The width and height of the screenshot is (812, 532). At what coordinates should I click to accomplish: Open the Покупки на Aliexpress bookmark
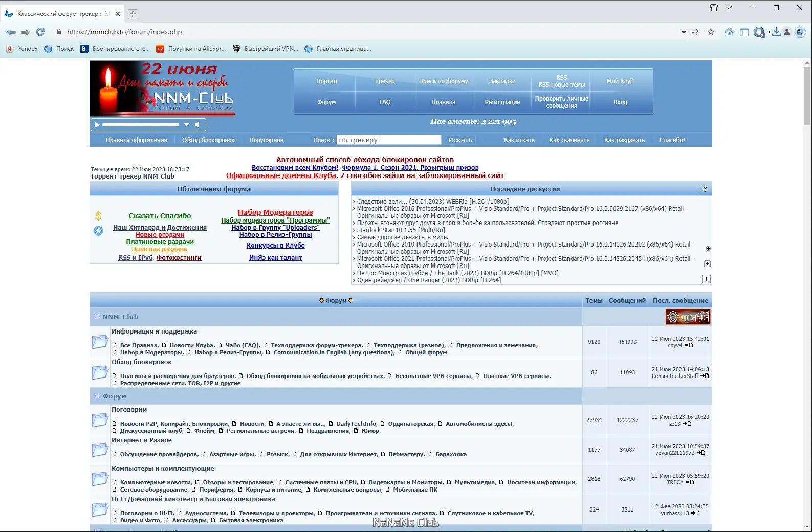[191, 49]
